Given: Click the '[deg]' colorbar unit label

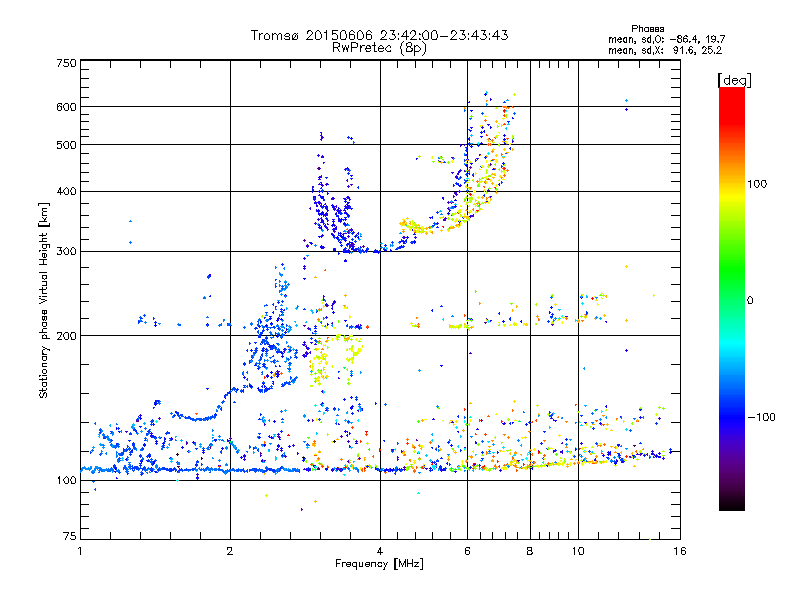Looking at the screenshot, I should (734, 80).
